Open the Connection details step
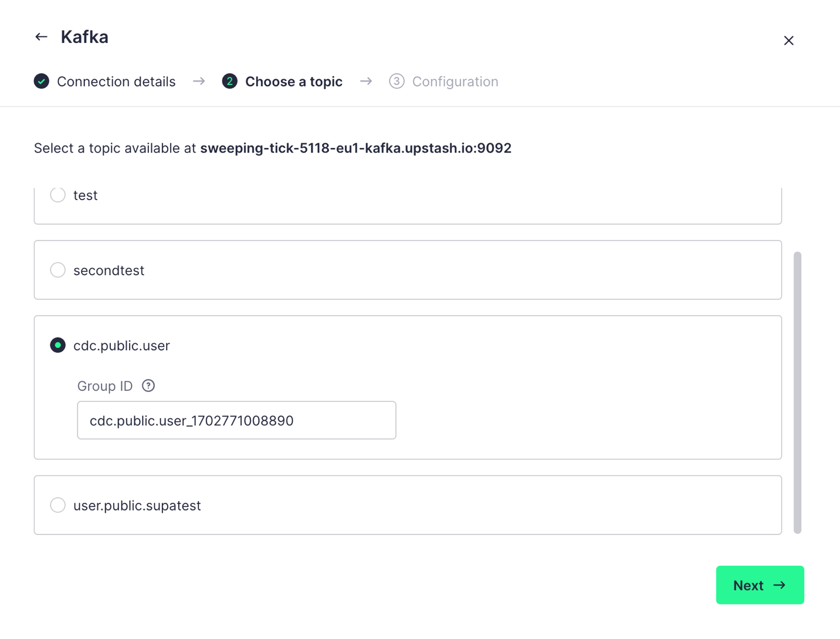Image resolution: width=840 pixels, height=639 pixels. pyautogui.click(x=116, y=82)
